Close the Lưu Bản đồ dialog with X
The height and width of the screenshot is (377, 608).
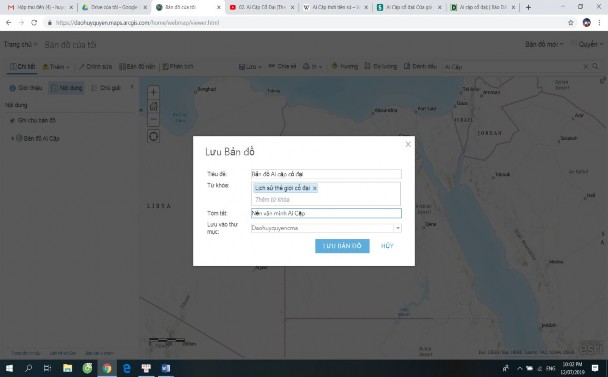click(x=408, y=144)
